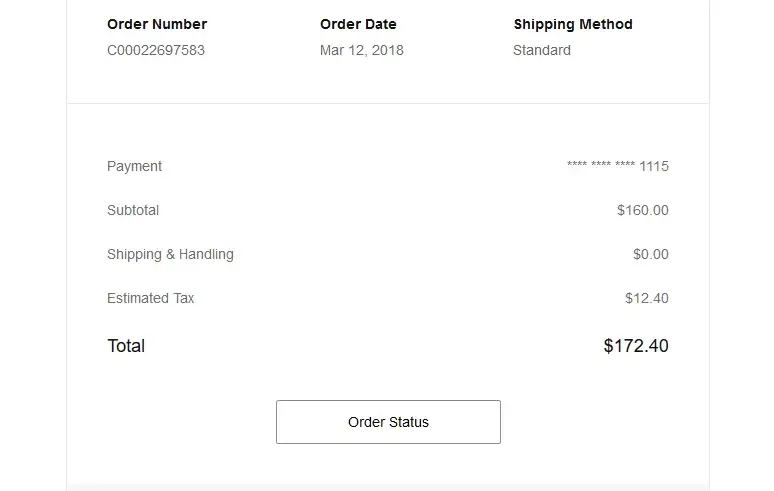The image size is (774, 491).
Task: Click the $0.00 shipping amount
Action: [x=651, y=254]
